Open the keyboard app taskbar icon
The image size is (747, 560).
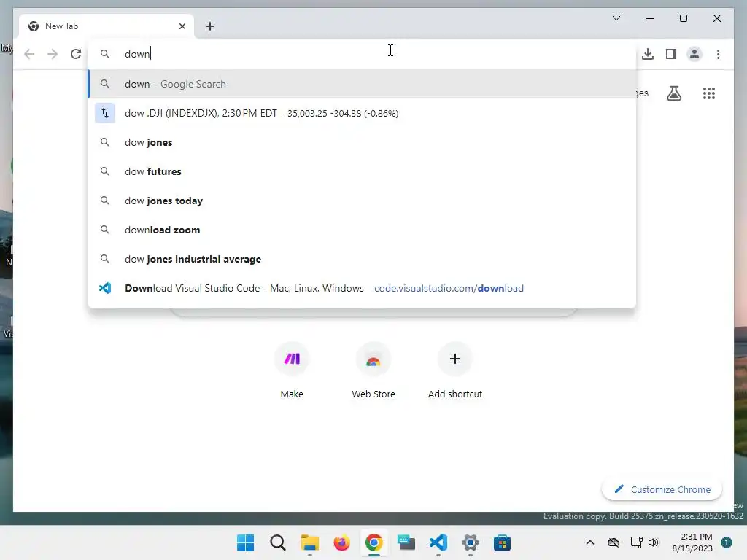tap(406, 542)
